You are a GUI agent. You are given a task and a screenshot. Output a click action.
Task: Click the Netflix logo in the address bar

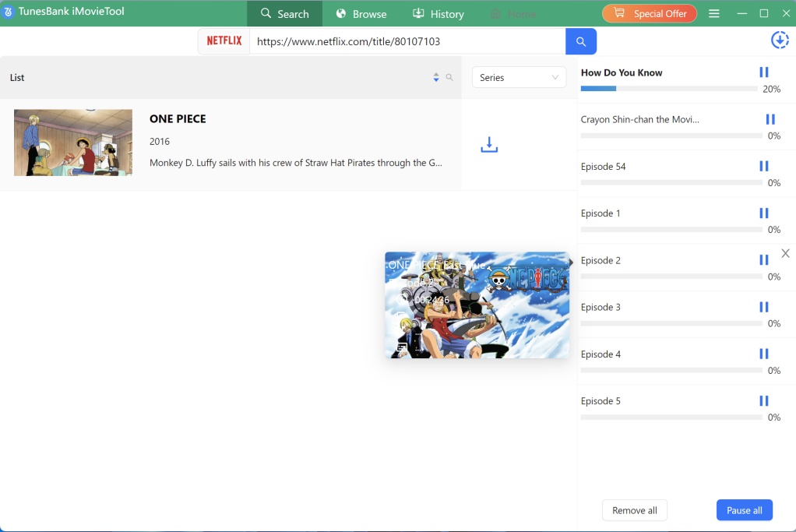click(224, 41)
